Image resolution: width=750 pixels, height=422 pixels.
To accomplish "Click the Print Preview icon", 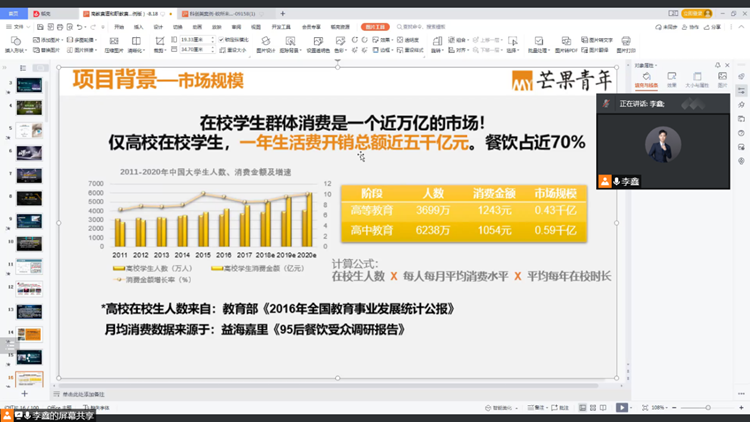I will point(70,27).
